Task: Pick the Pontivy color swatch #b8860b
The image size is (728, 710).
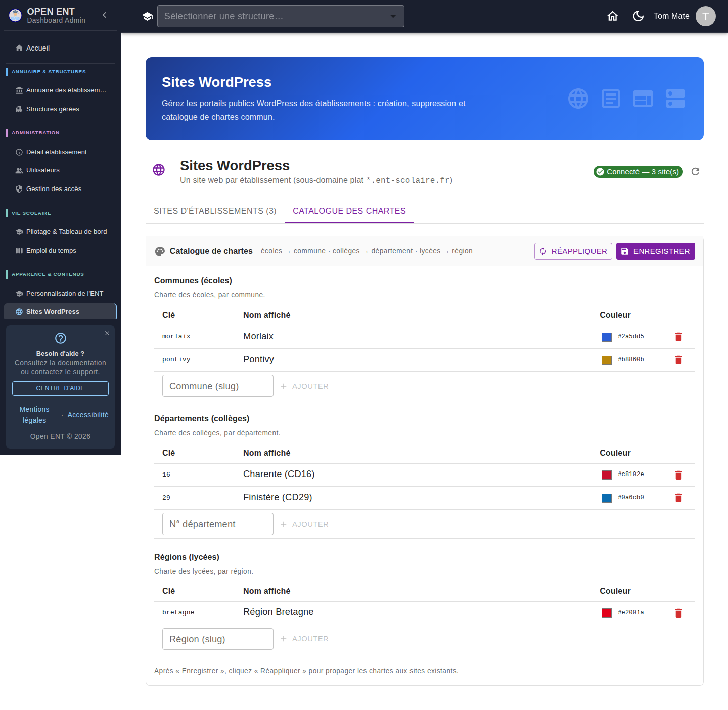Action: click(607, 360)
